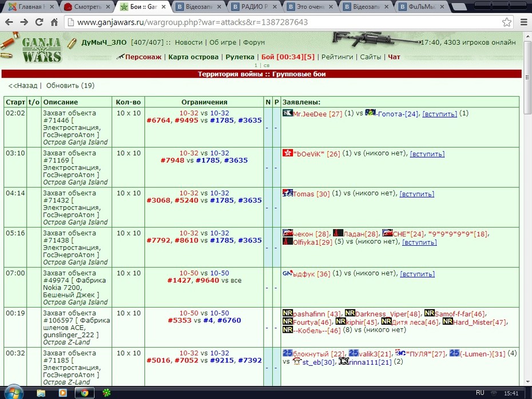Click Chrome icon in taskbar

(x=84, y=393)
